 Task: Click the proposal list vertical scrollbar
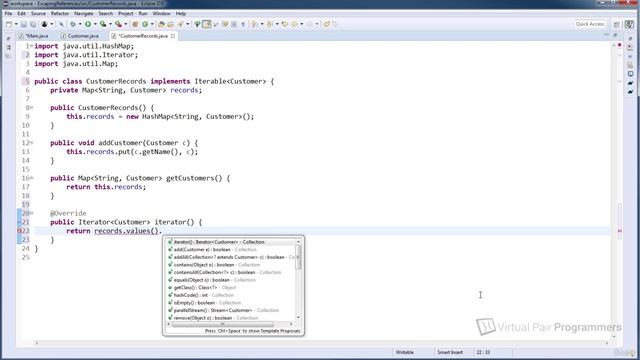(x=298, y=257)
